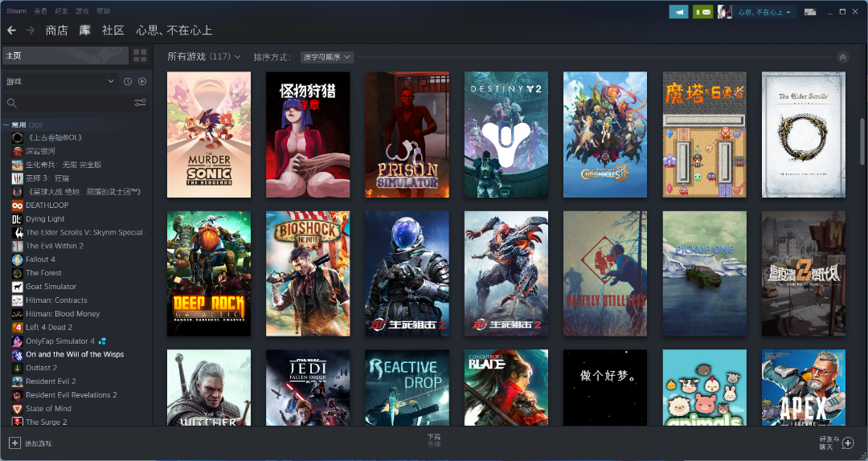Click the Skyrim Special Edition dragon icon
Screen dimensions: 868x461
tap(17, 232)
